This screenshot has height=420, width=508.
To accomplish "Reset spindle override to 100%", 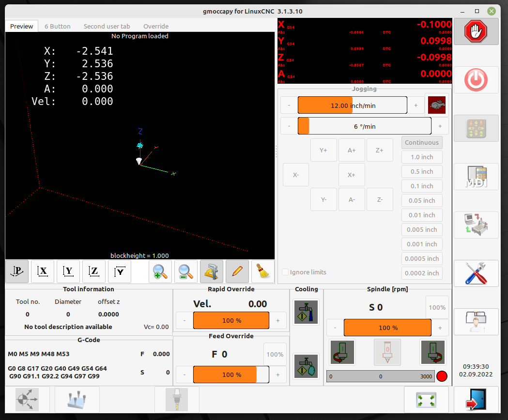I will tap(437, 307).
